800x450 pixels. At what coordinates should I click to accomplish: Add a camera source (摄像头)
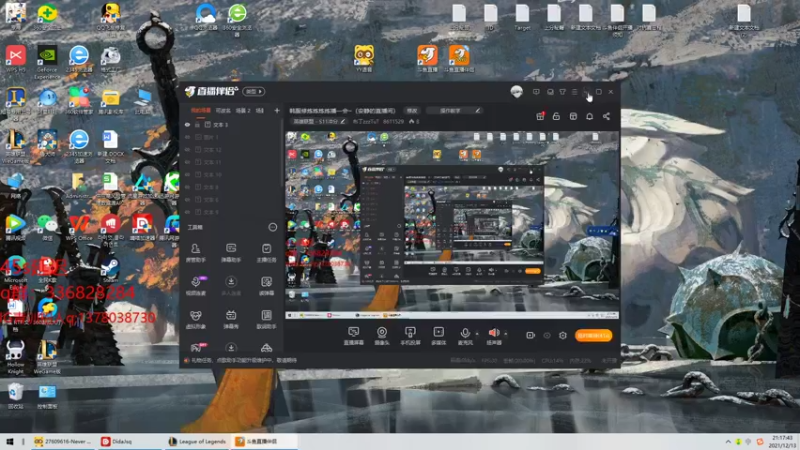click(x=382, y=336)
